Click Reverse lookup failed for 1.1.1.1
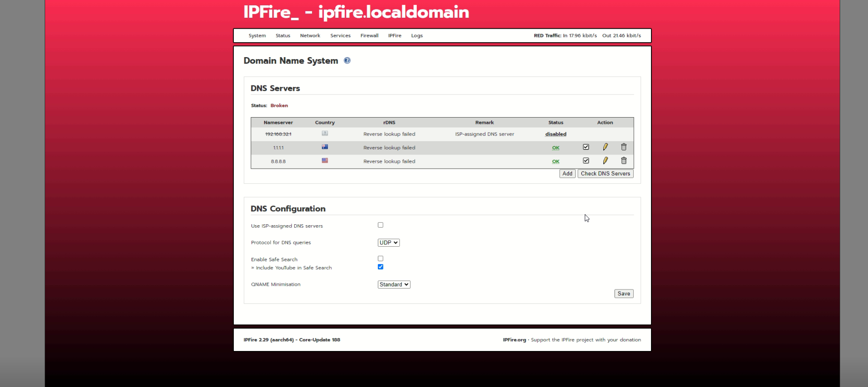The height and width of the screenshot is (387, 868). [389, 148]
